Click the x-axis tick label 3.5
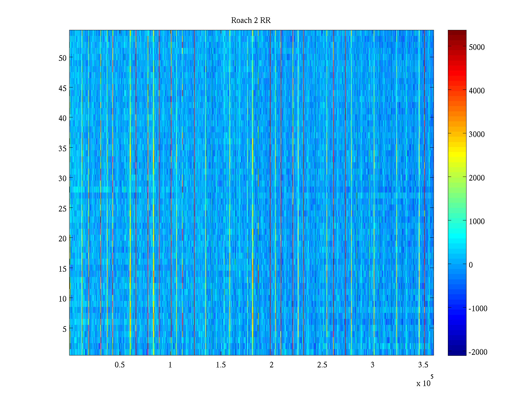The height and width of the screenshot is (399, 532). pyautogui.click(x=423, y=365)
